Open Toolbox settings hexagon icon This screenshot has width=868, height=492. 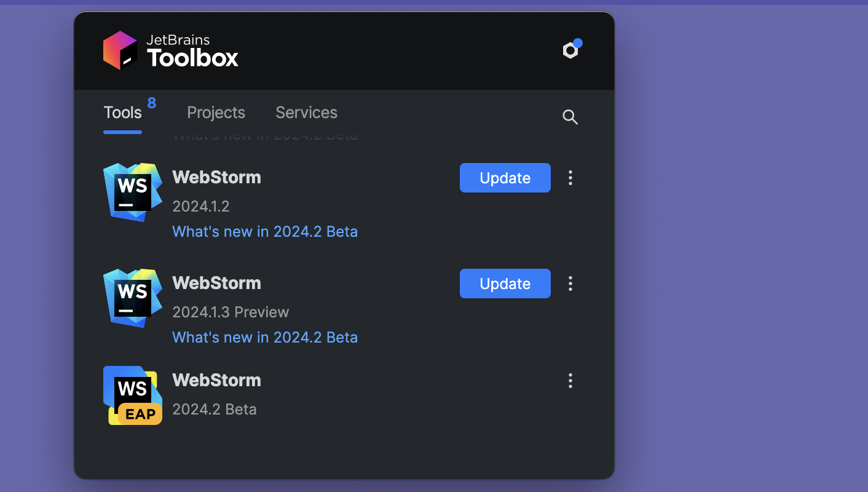click(571, 50)
